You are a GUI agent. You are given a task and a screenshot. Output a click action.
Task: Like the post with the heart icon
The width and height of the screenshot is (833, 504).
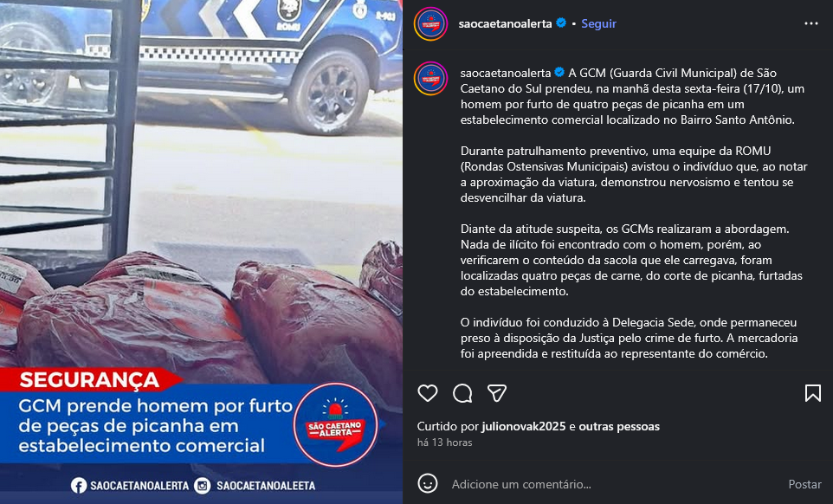(428, 393)
